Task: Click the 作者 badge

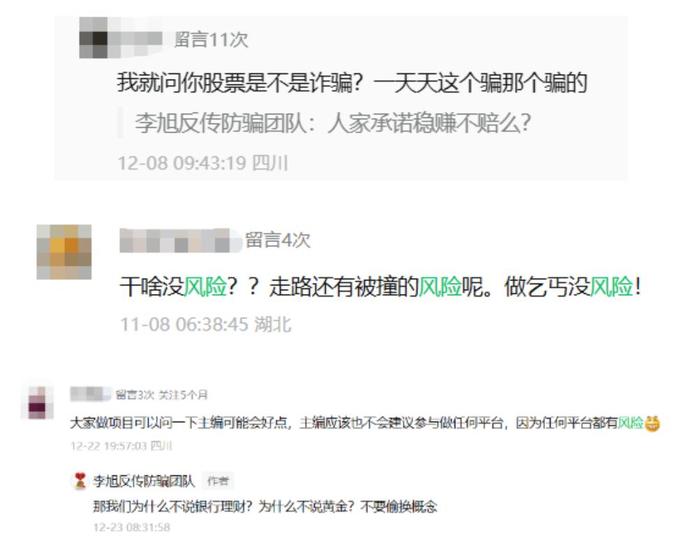Action: coord(218,481)
